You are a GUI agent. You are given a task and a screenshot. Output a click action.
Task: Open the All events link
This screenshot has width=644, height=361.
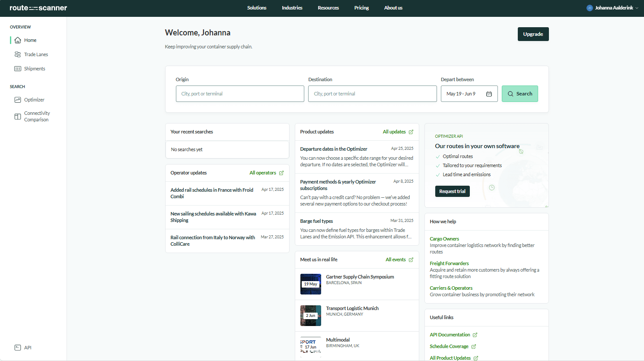(395, 260)
